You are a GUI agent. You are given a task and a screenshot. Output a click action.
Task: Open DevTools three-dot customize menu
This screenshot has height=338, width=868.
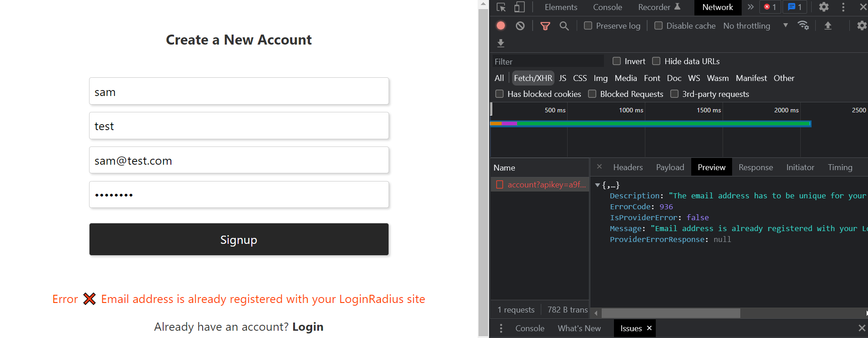tap(843, 7)
